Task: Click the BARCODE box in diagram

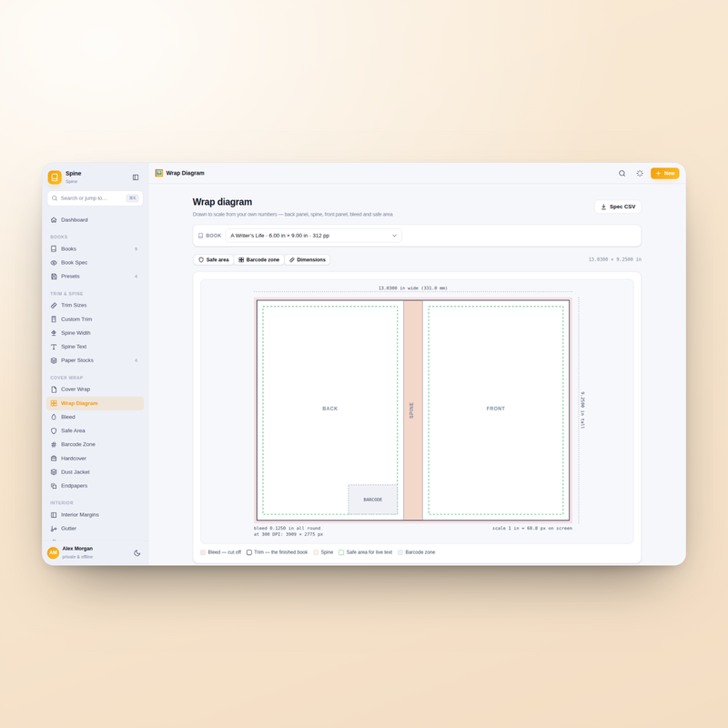Action: pos(373,499)
